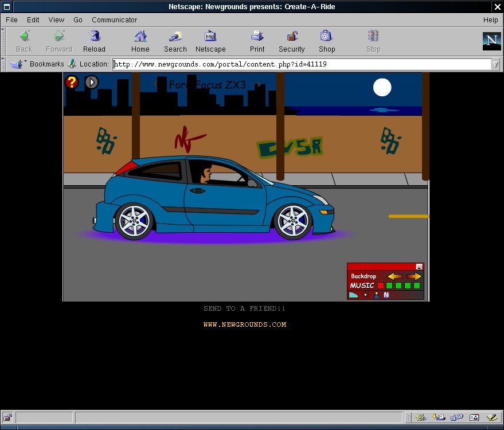Screen dimensions: 504x430
Task: Click the Location URL input field
Action: 302,64
